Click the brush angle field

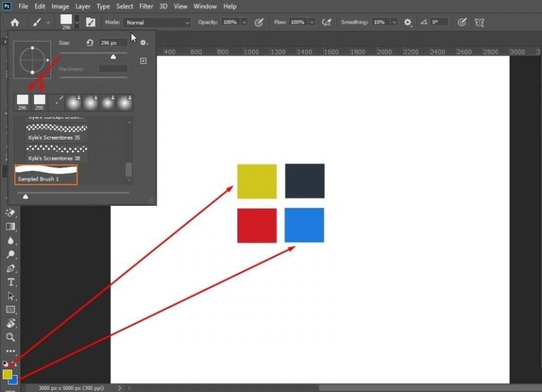pyautogui.click(x=440, y=22)
